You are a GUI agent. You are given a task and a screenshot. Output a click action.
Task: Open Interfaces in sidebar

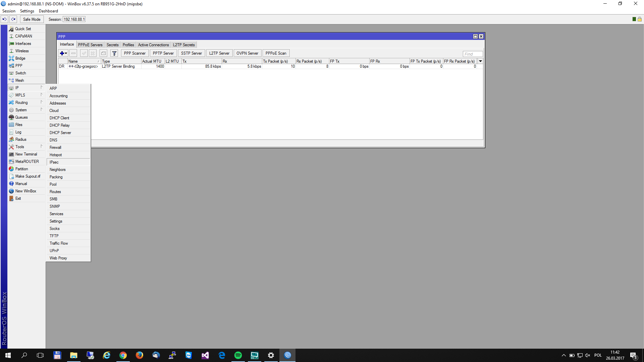26,44
